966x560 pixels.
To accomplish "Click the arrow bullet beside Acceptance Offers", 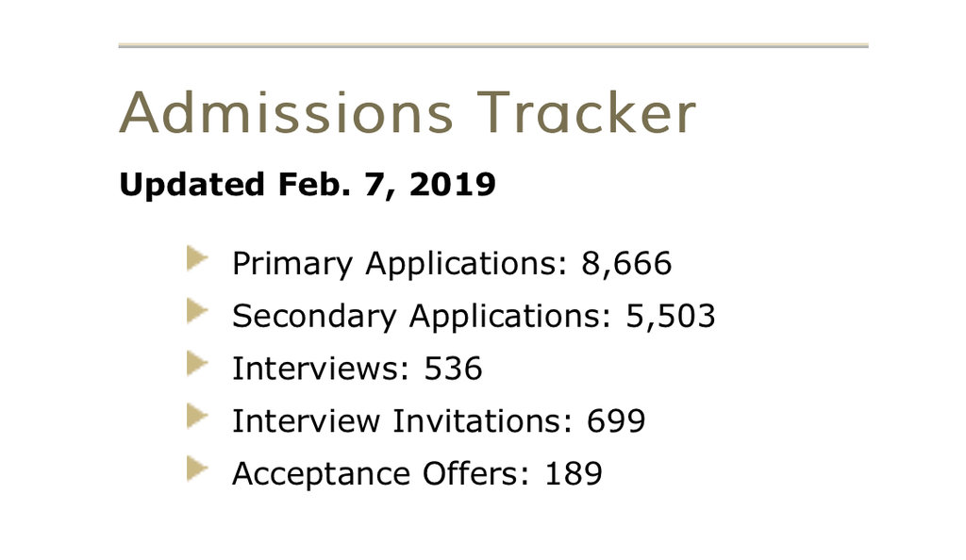I will click(x=196, y=468).
